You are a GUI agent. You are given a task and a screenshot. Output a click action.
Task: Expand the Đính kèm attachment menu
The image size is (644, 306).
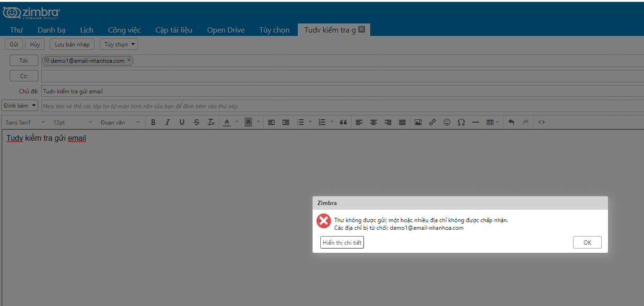coord(19,105)
